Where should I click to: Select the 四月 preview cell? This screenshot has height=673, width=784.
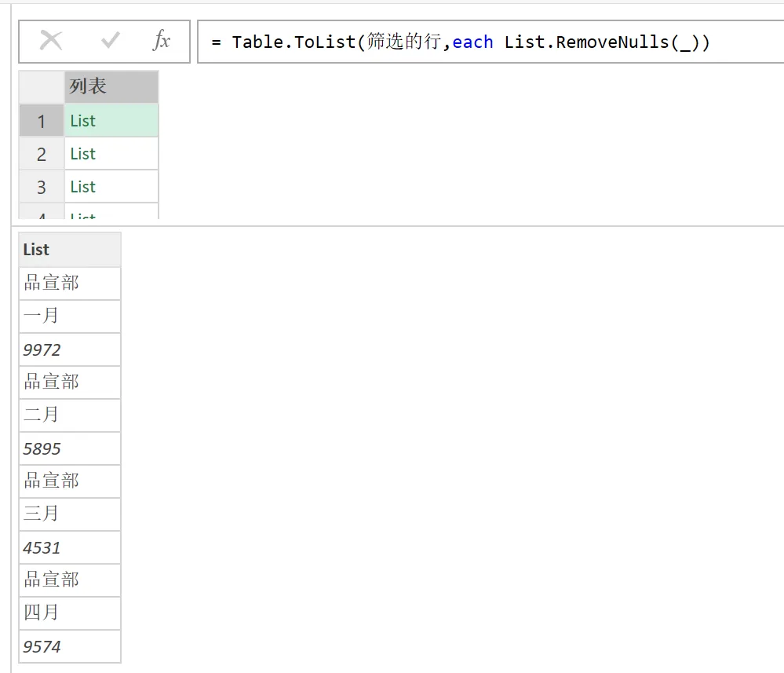(70, 613)
